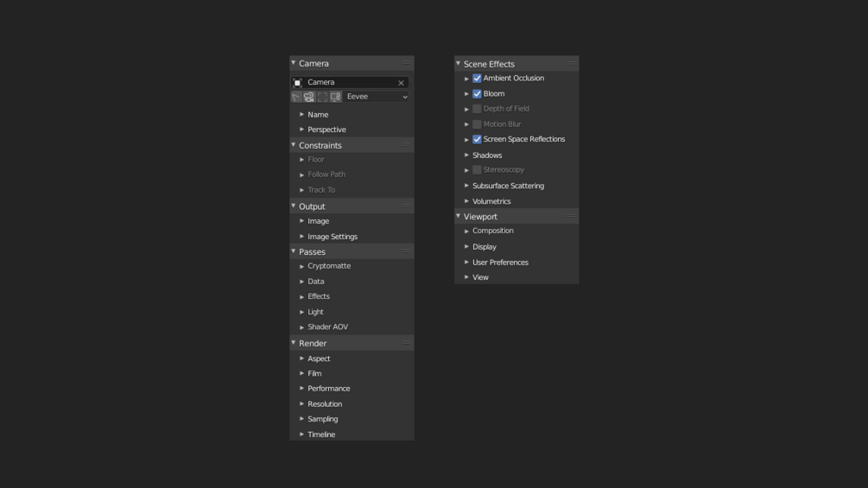Screen dimensions: 868x488
Task: Click the dashed square border icon
Action: [x=322, y=98]
